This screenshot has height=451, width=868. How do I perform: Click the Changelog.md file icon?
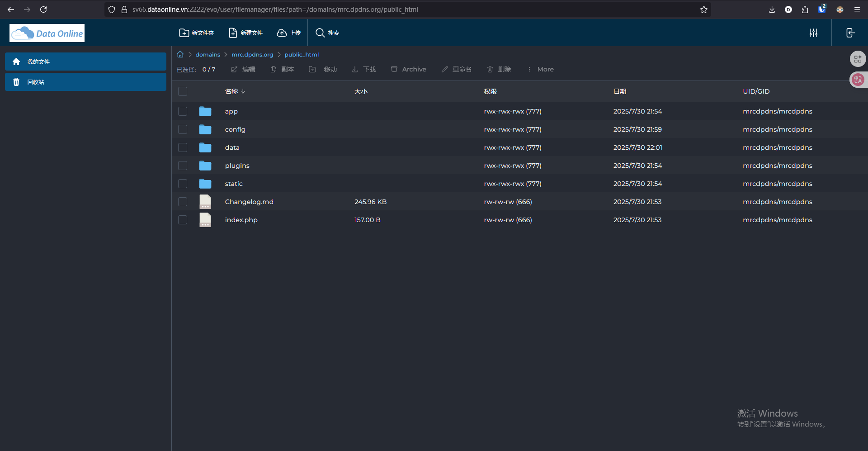205,202
